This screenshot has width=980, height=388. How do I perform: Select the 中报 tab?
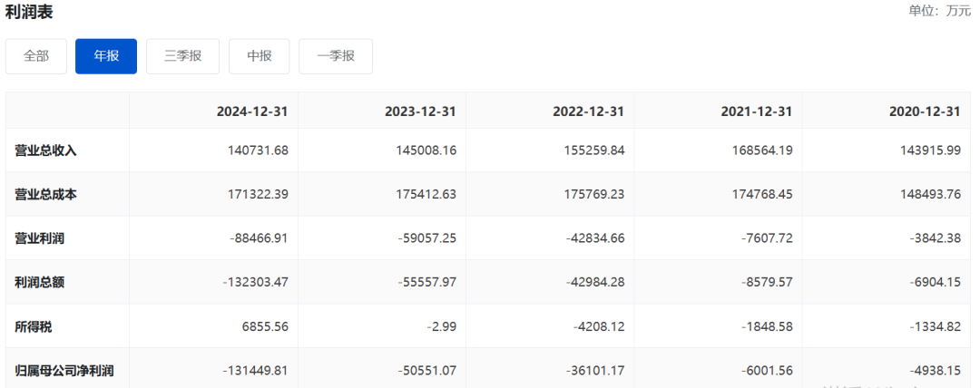tap(259, 56)
